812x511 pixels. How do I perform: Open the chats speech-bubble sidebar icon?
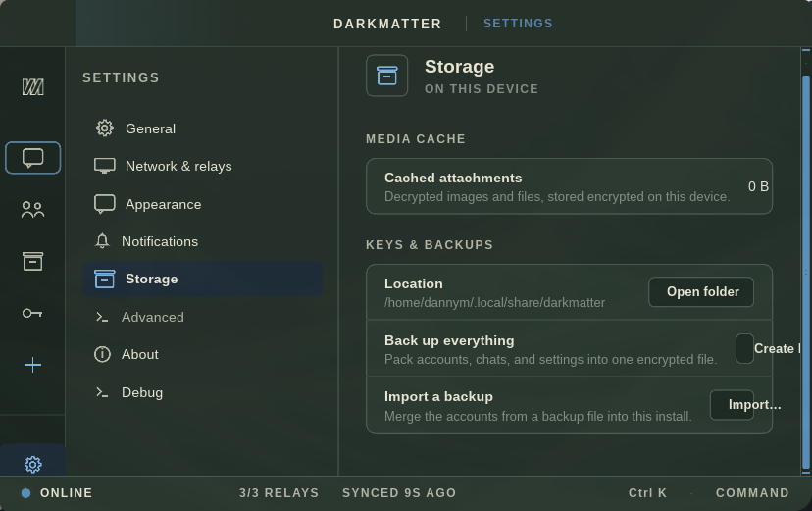[32, 157]
